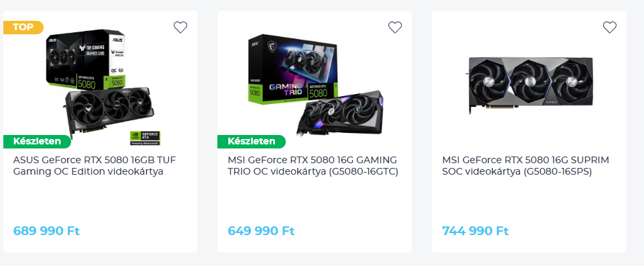Screen dimensions: 644x266
Task: Click heart icon on MSI SUPRIM SOC card
Action: click(x=610, y=28)
